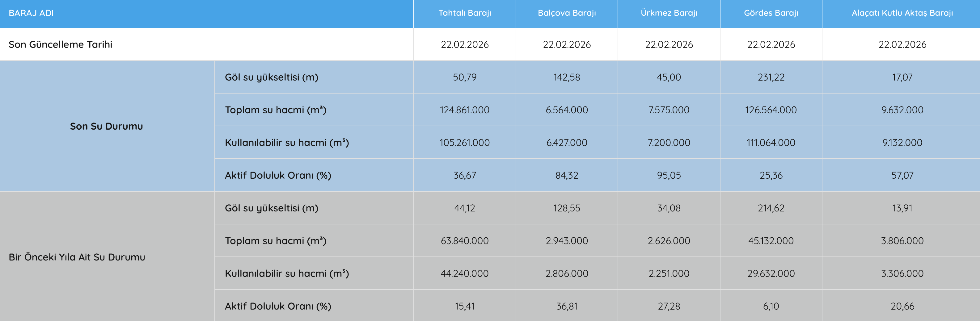Select Tahtalı previous-year total volume 63.840.000
Image resolution: width=980 pixels, height=321 pixels.
(464, 241)
